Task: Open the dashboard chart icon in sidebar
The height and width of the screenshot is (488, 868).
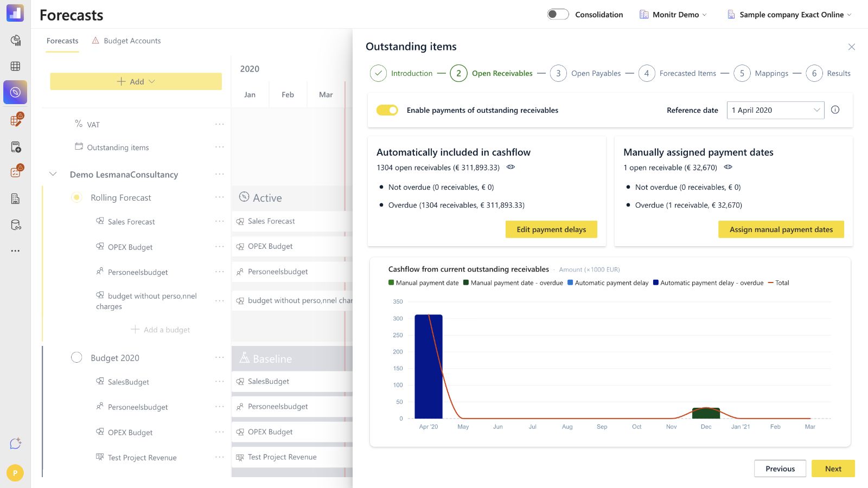Action: click(15, 41)
